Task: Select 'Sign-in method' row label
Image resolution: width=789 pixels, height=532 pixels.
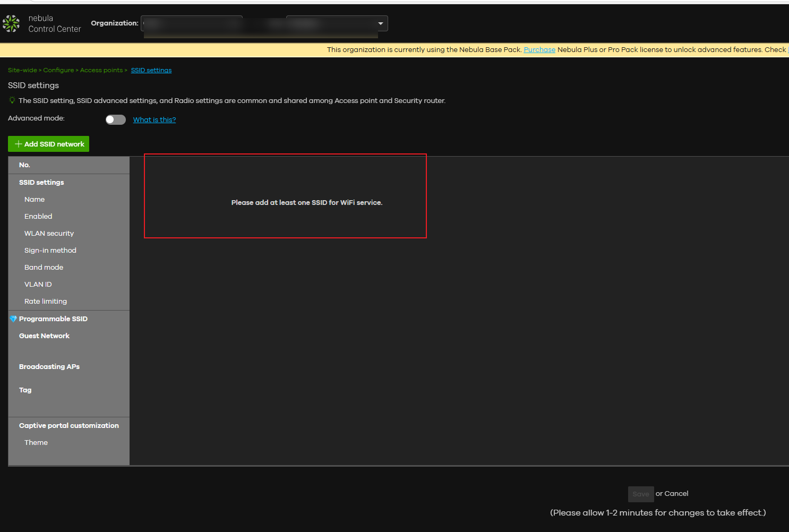Action: click(x=50, y=250)
